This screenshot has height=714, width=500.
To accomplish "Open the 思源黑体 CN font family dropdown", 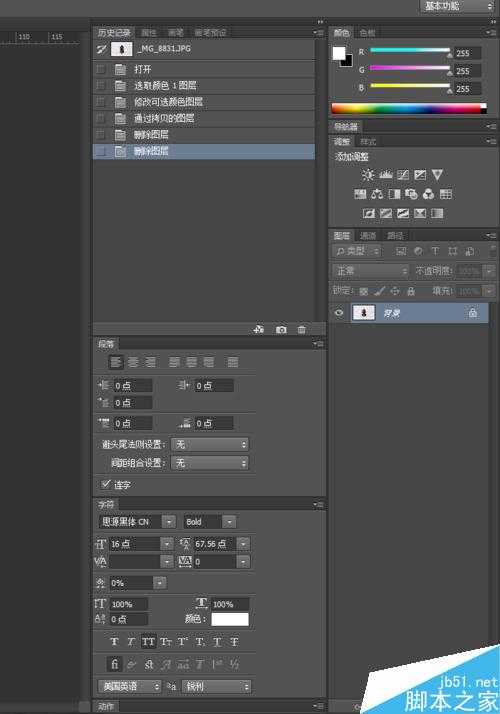I will pos(169,522).
